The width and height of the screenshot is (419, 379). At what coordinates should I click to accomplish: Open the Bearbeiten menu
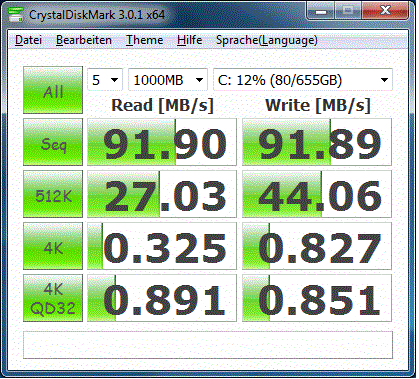pyautogui.click(x=84, y=40)
